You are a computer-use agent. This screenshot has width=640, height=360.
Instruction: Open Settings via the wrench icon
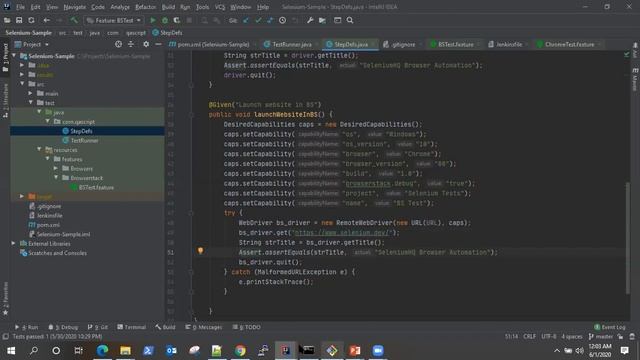(x=310, y=20)
